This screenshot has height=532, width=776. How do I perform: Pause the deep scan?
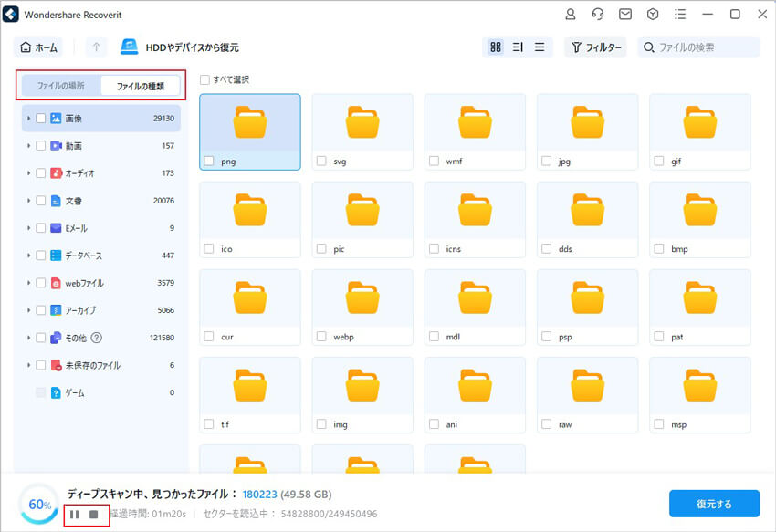(75, 515)
